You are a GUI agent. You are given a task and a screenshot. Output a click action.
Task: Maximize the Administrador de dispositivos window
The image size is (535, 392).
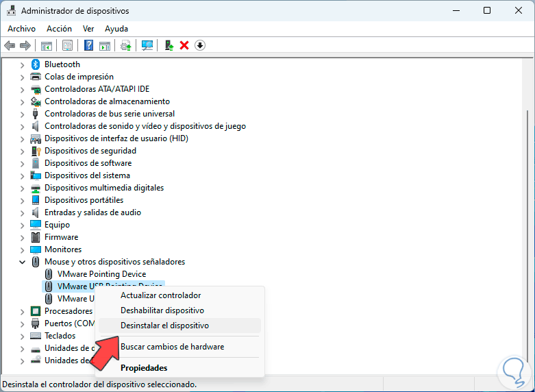coord(487,10)
